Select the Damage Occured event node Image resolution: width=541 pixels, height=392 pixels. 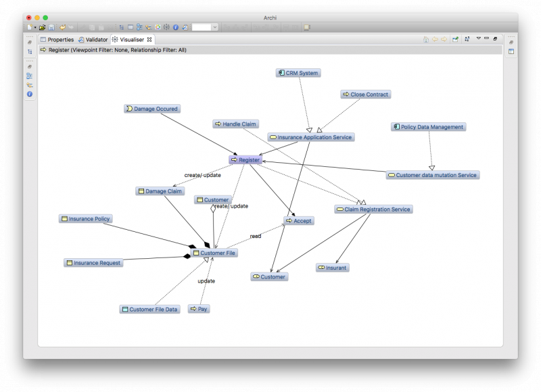pyautogui.click(x=152, y=109)
